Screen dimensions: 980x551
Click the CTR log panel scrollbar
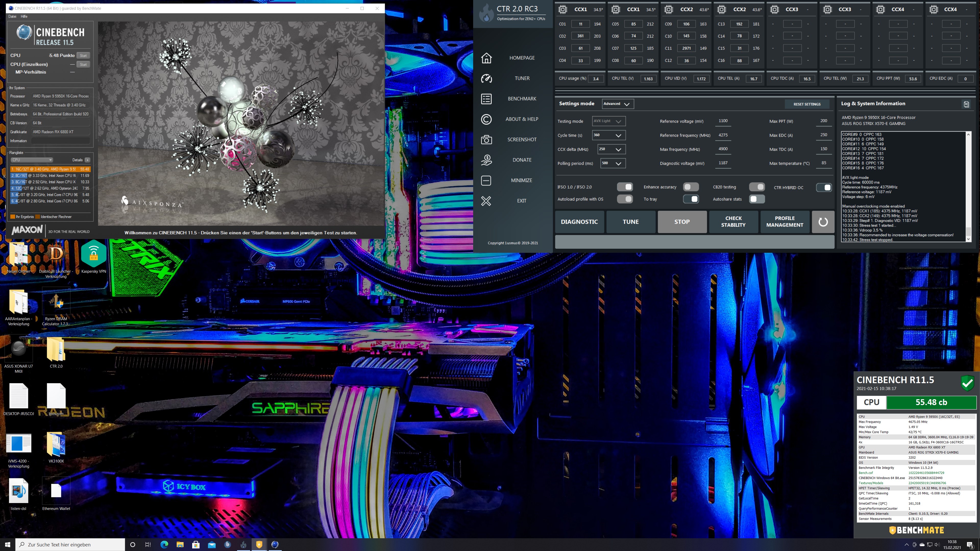tap(969, 186)
